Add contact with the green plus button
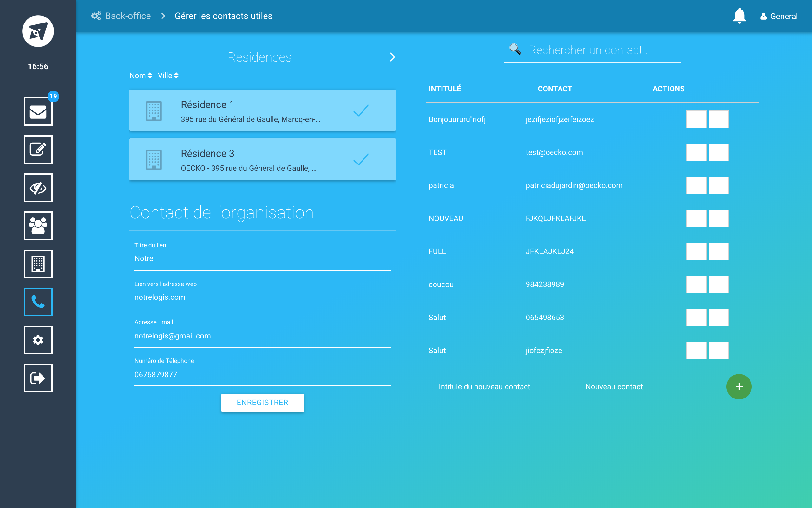Image resolution: width=812 pixels, height=508 pixels. (739, 387)
